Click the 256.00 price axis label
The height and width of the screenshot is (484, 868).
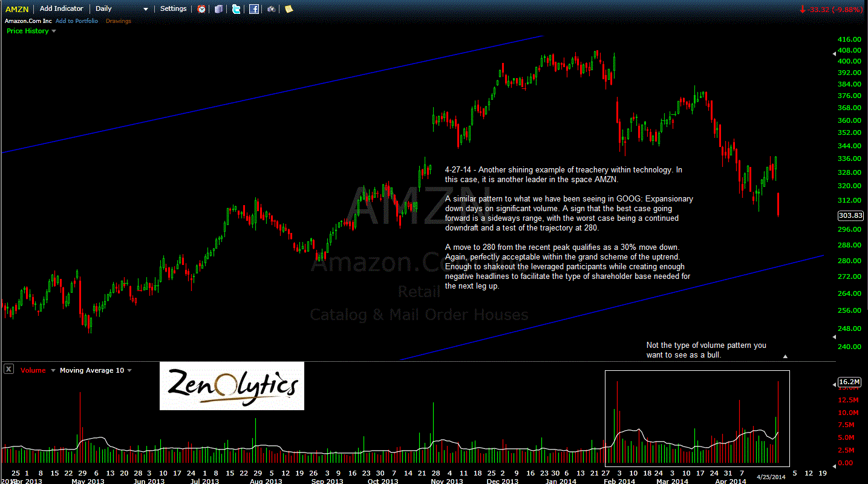click(850, 310)
